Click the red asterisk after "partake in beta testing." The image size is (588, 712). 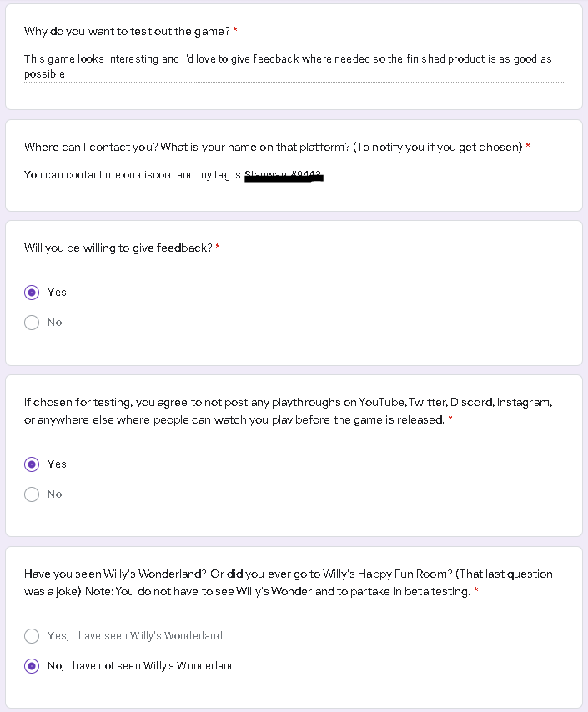(x=475, y=589)
